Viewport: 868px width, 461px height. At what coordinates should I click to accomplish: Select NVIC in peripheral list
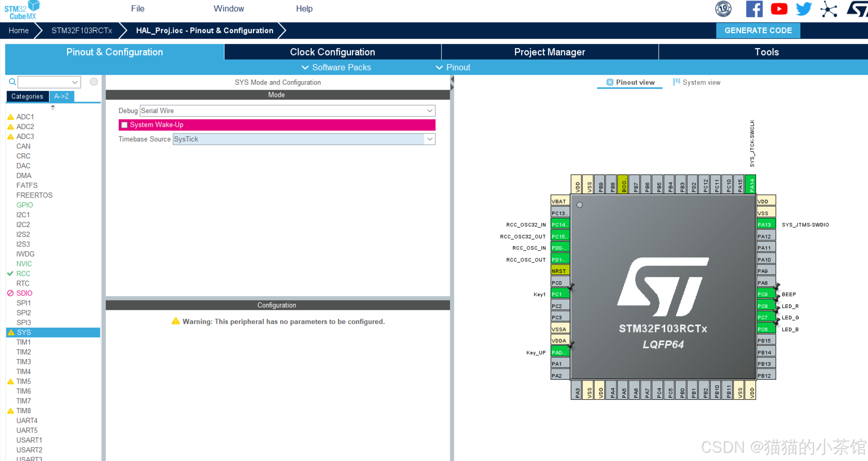coord(24,264)
